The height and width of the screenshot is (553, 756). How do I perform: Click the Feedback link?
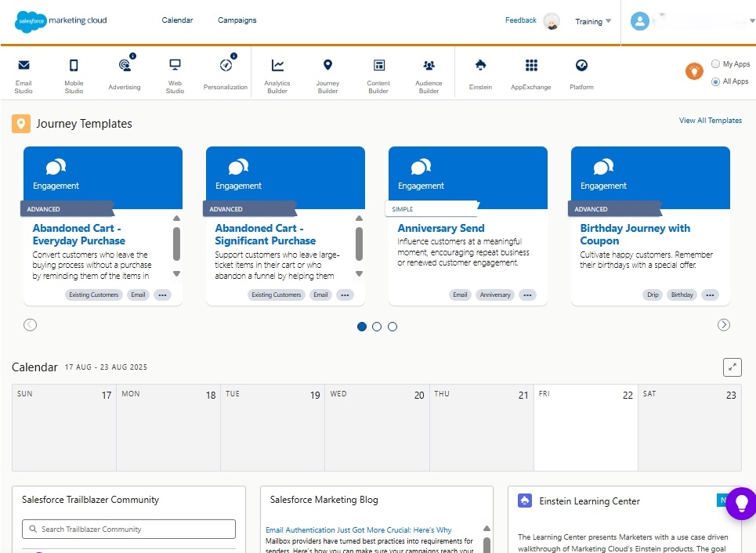521,20
